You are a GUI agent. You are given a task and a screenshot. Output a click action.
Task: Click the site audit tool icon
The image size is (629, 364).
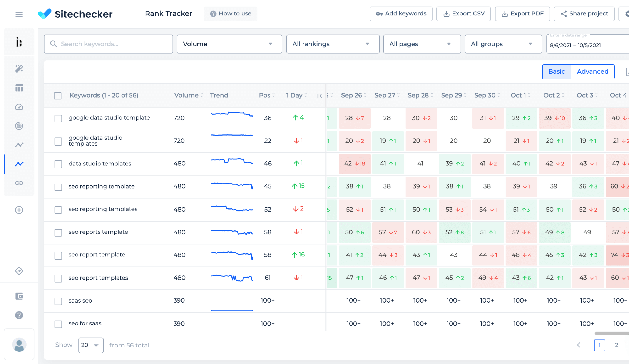click(x=19, y=106)
